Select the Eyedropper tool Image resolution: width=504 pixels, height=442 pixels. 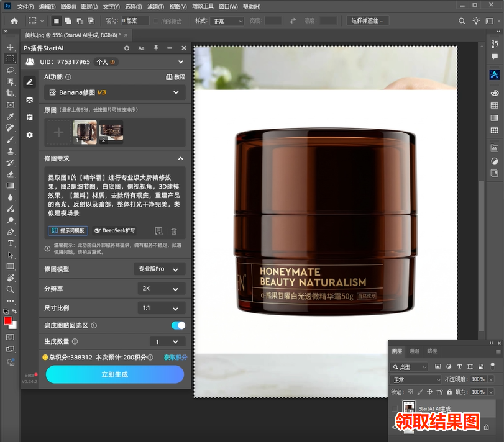tap(11, 117)
